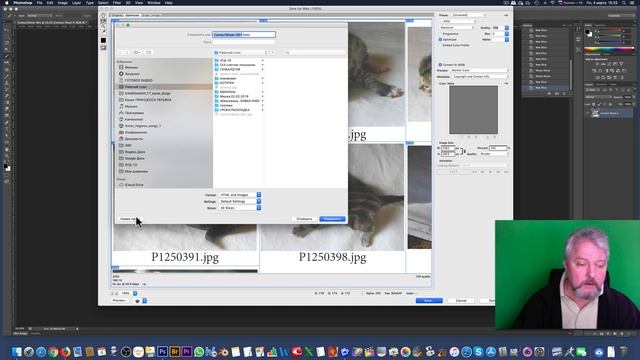Click the Save button in Save for Web
The image size is (640, 360).
tap(429, 301)
